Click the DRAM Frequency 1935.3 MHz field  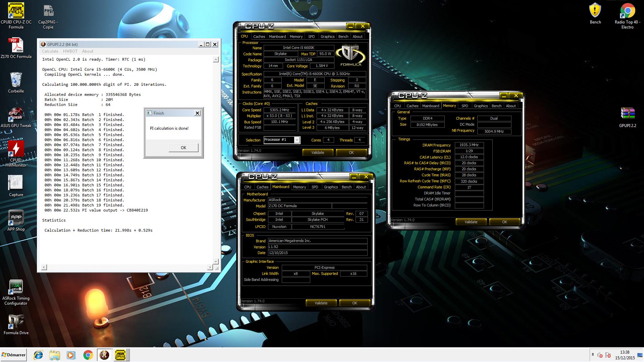tap(469, 145)
